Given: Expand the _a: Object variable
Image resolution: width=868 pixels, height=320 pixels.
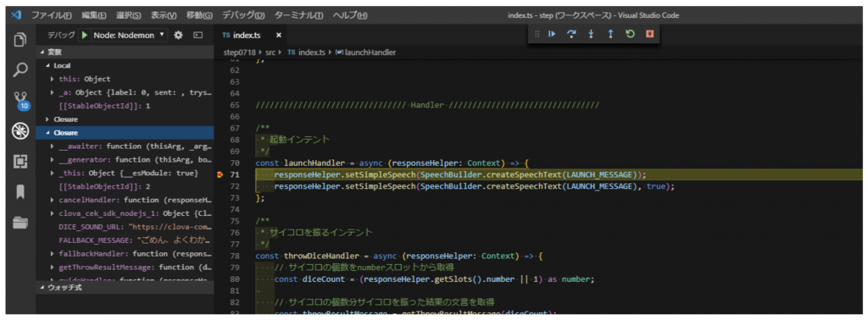Looking at the screenshot, I should point(53,92).
